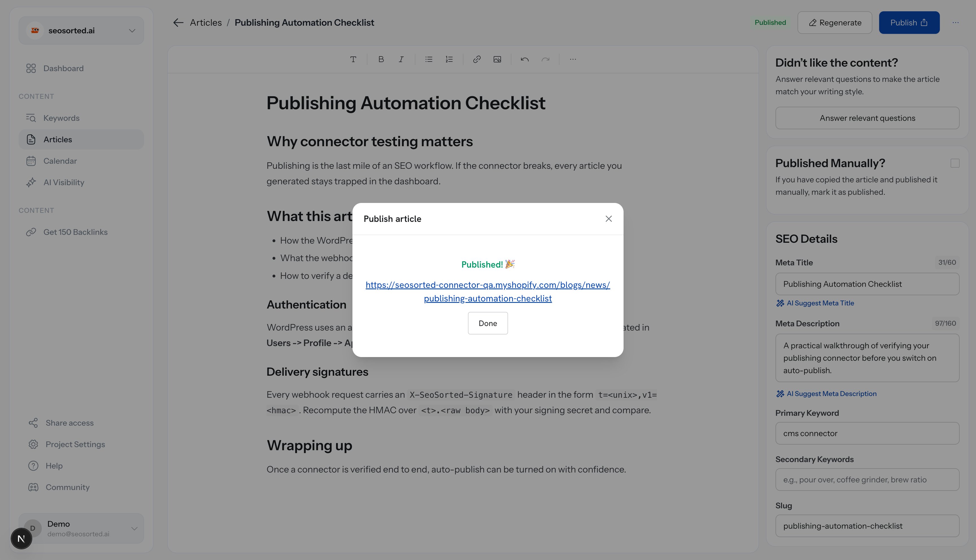Click the insert image icon in toolbar

click(x=497, y=59)
